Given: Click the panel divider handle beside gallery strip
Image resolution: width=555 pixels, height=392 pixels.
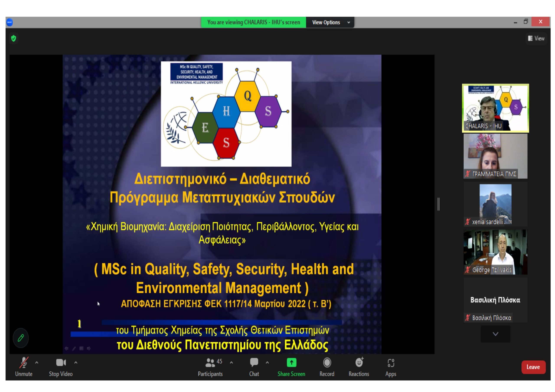Looking at the screenshot, I should pyautogui.click(x=439, y=204).
